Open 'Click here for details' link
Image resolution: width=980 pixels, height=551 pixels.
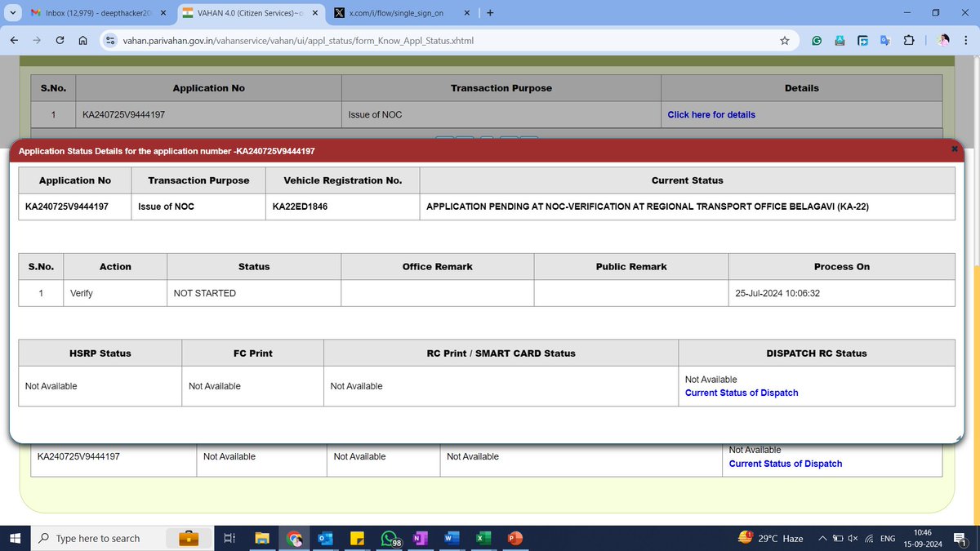click(711, 114)
